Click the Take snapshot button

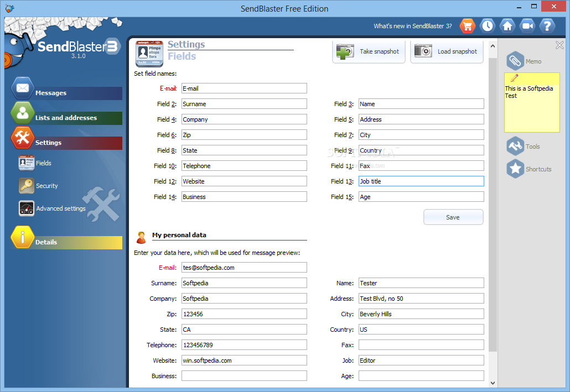[x=369, y=51]
